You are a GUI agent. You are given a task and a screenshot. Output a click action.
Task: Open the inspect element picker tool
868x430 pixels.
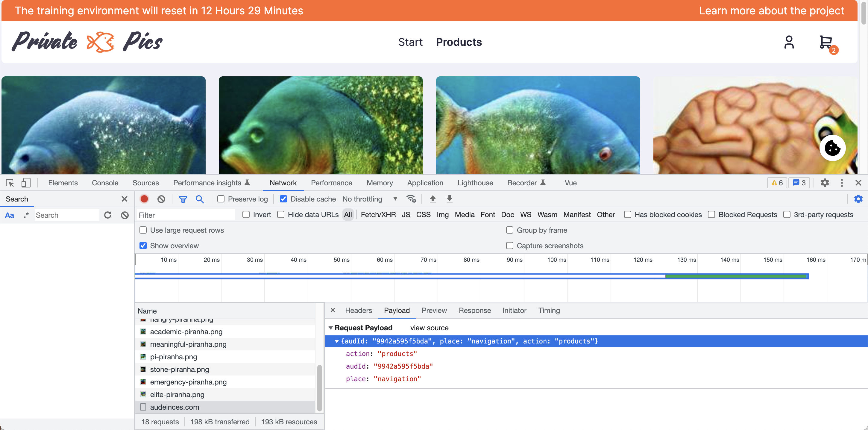(10, 183)
